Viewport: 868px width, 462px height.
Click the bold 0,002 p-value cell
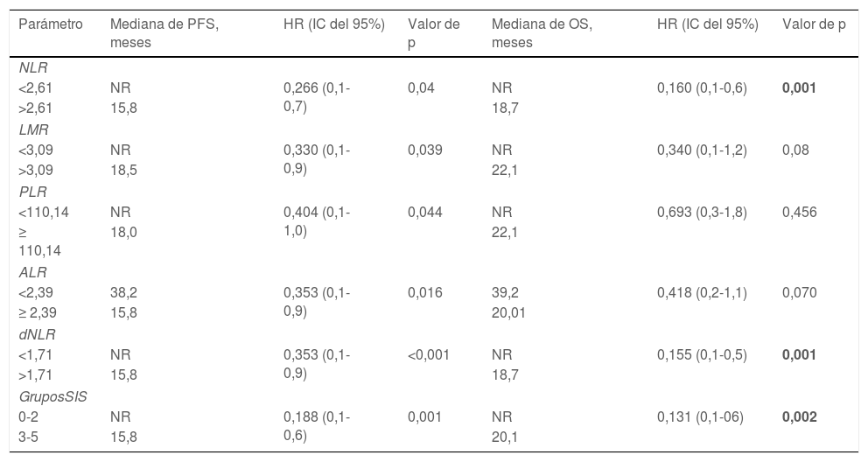800,416
